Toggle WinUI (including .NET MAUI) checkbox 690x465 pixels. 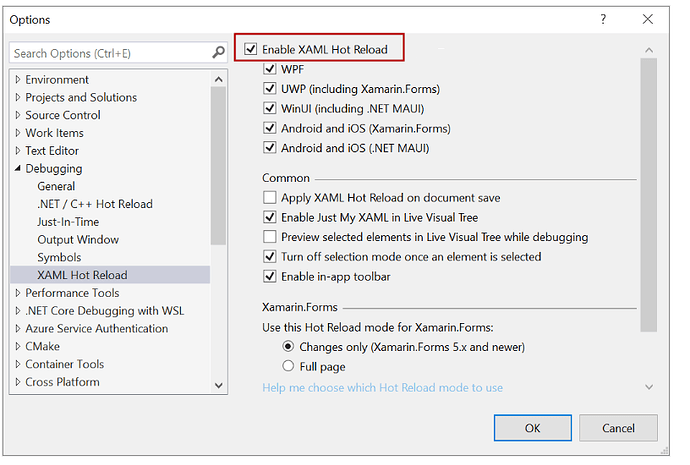[x=269, y=108]
